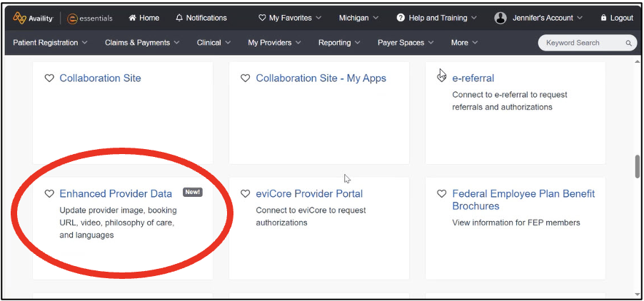
Task: Click 'Connect to e-referral to request' description text
Action: (510, 95)
